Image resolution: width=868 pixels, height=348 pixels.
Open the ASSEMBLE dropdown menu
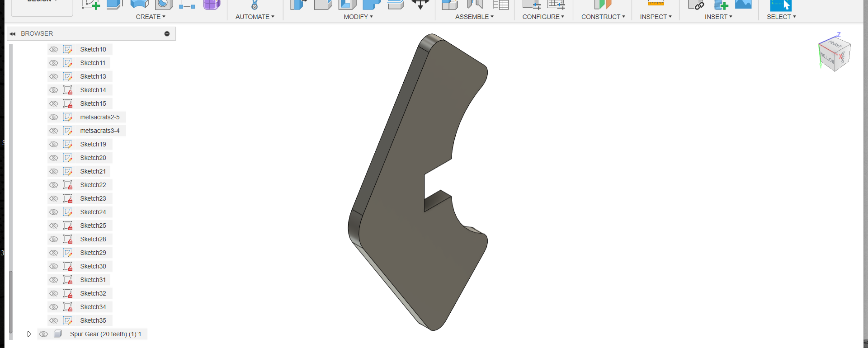[474, 17]
